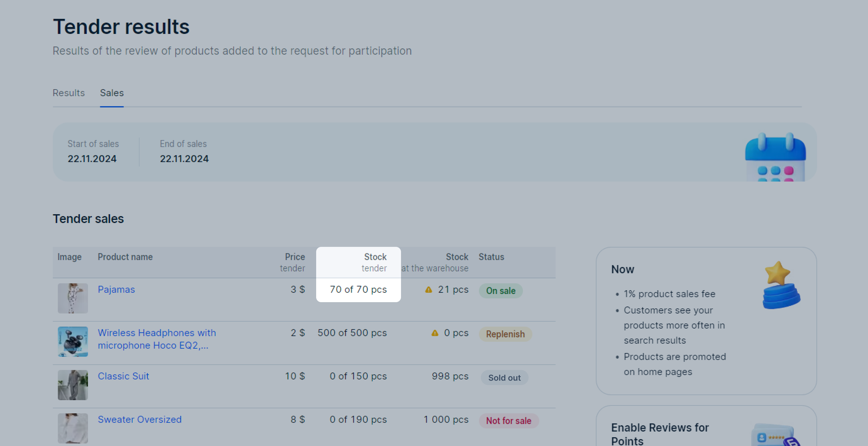868x446 pixels.
Task: Click the '70 of 70 pcs' cell
Action: point(358,289)
